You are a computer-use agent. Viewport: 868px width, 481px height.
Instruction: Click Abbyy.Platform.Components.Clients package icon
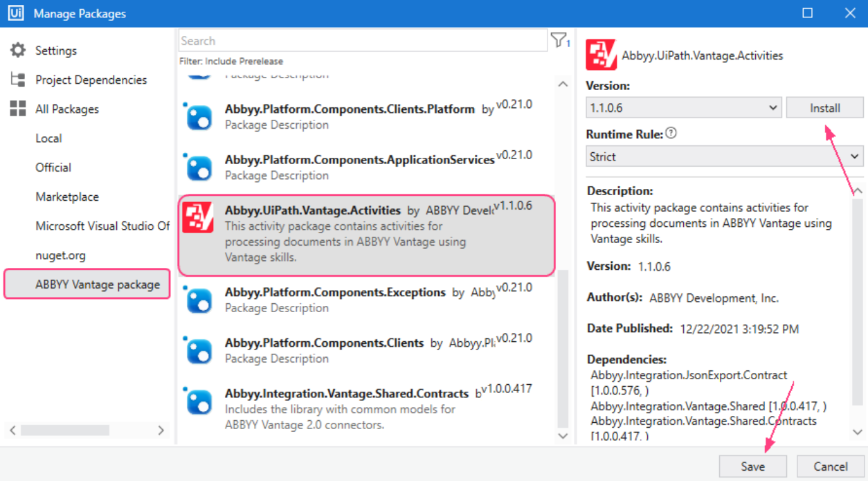(x=199, y=350)
